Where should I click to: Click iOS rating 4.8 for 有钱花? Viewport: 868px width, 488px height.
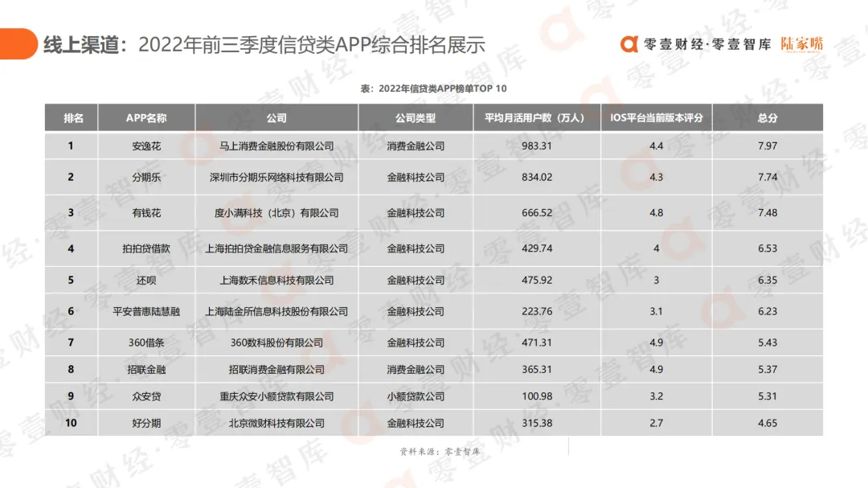[656, 213]
